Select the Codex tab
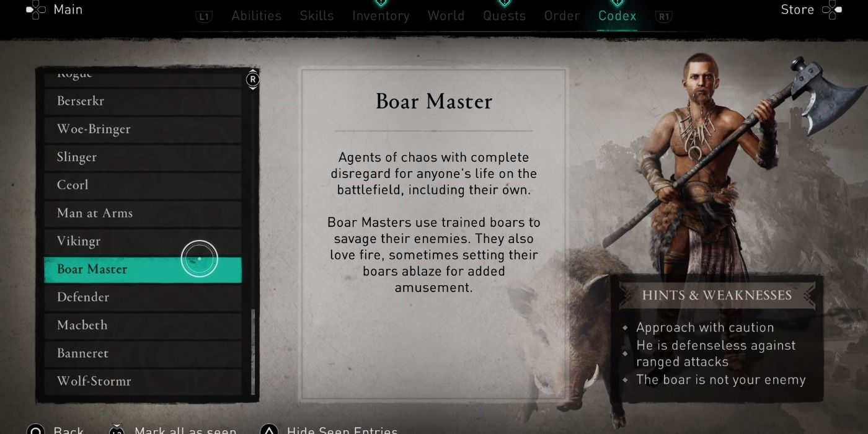Viewport: 868px width, 434px height. [617, 15]
